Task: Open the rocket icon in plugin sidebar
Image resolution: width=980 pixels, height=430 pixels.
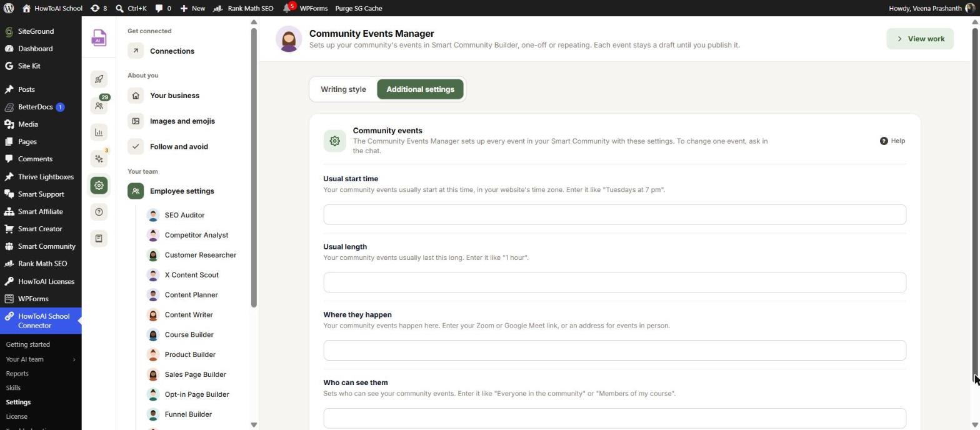Action: point(99,79)
